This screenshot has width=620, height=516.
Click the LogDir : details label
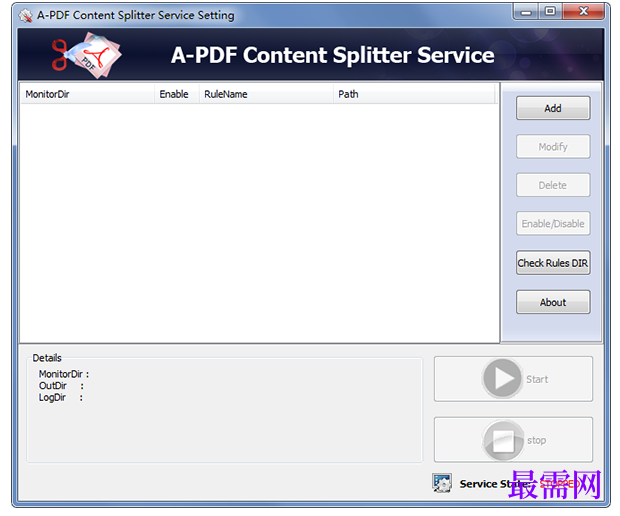click(x=61, y=397)
